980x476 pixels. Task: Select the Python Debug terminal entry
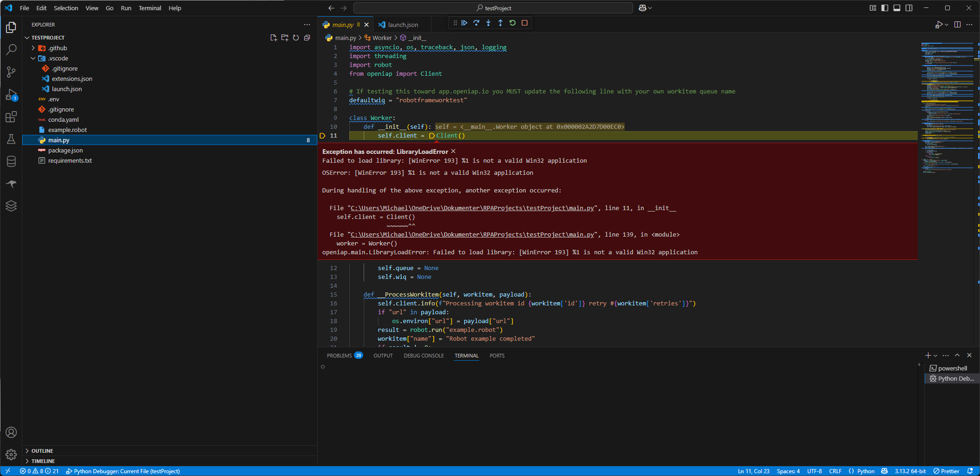952,378
